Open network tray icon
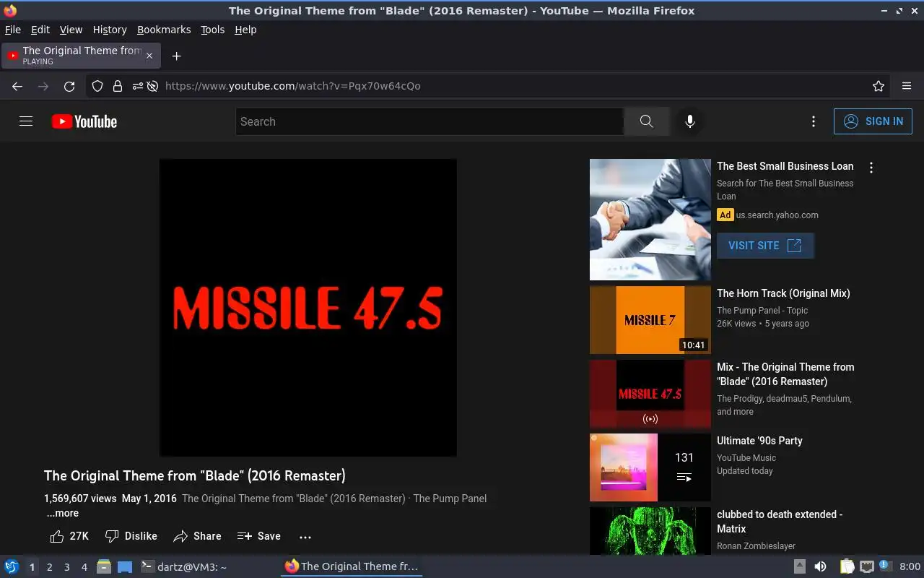Screen dimensions: 924x578 (x=867, y=566)
